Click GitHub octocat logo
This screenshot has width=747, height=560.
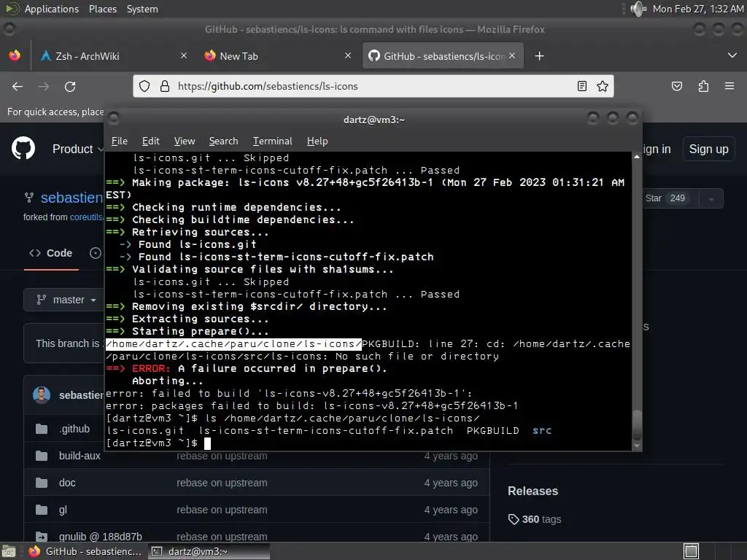tap(23, 148)
